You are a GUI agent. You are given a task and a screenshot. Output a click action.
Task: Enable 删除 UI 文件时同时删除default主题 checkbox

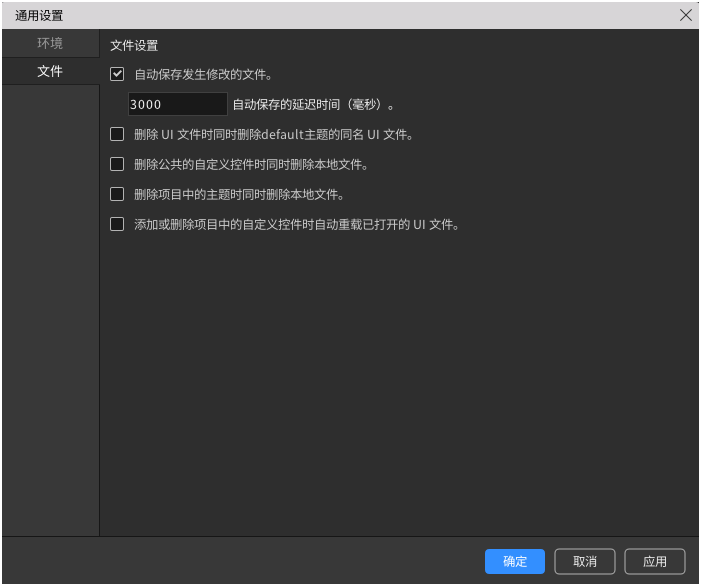(117, 134)
